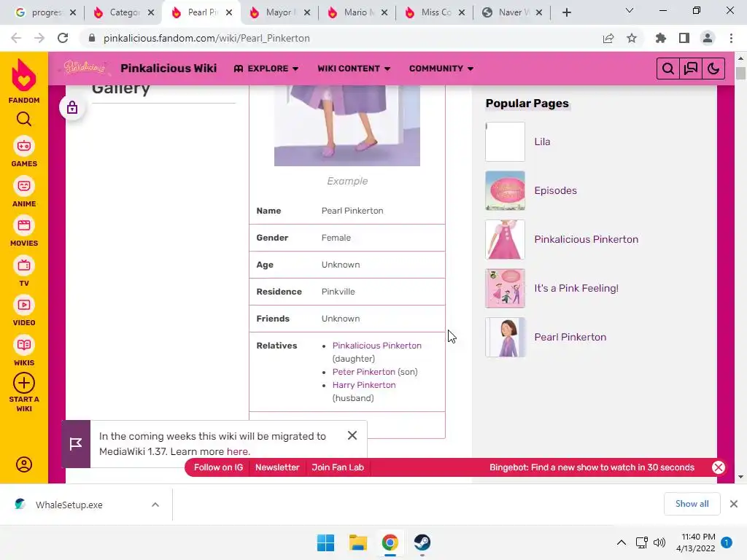Image resolution: width=747 pixels, height=560 pixels.
Task: Open Chrome profile avatar menu
Action: 708,38
